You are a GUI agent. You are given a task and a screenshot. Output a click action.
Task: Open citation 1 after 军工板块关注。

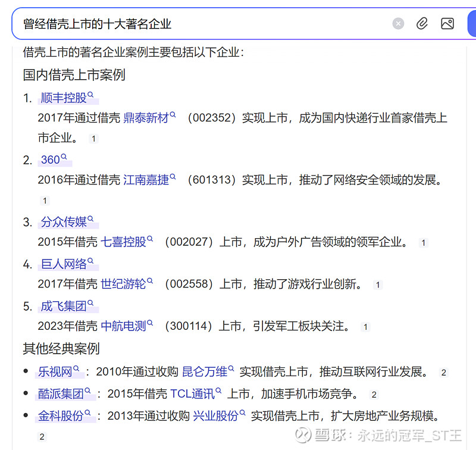pyautogui.click(x=365, y=327)
